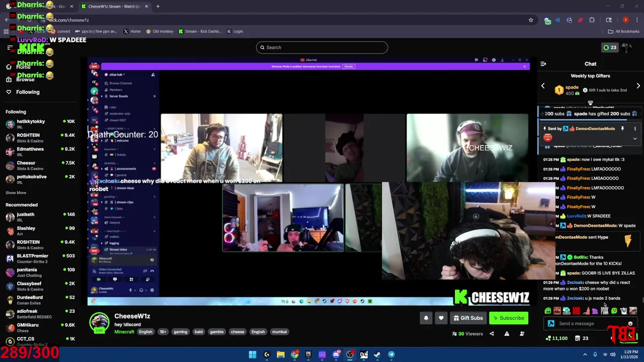Open Stream - Kick Dashboard bookmark
This screenshot has width=644, height=362.
tap(200, 31)
